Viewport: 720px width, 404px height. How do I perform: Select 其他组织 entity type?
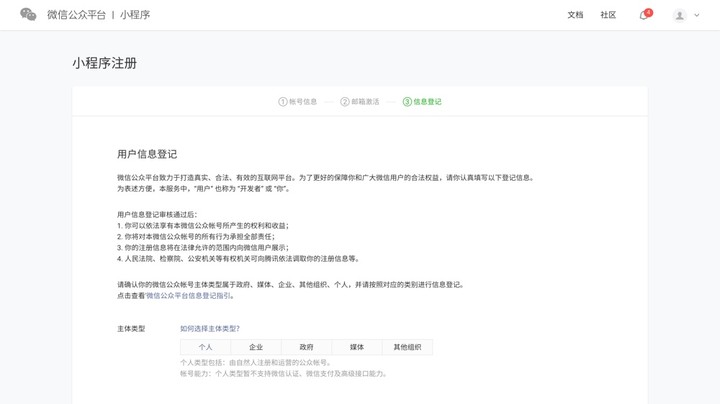(x=407, y=347)
